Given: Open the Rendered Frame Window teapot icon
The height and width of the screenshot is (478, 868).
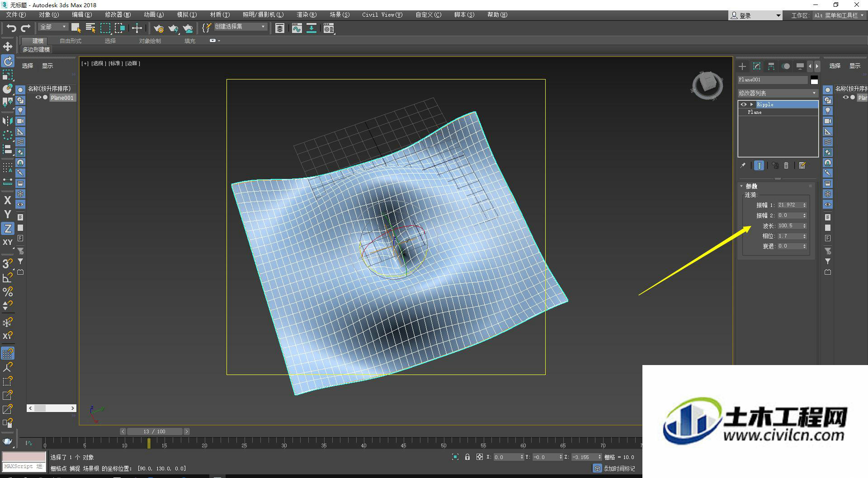Looking at the screenshot, I should pyautogui.click(x=174, y=28).
